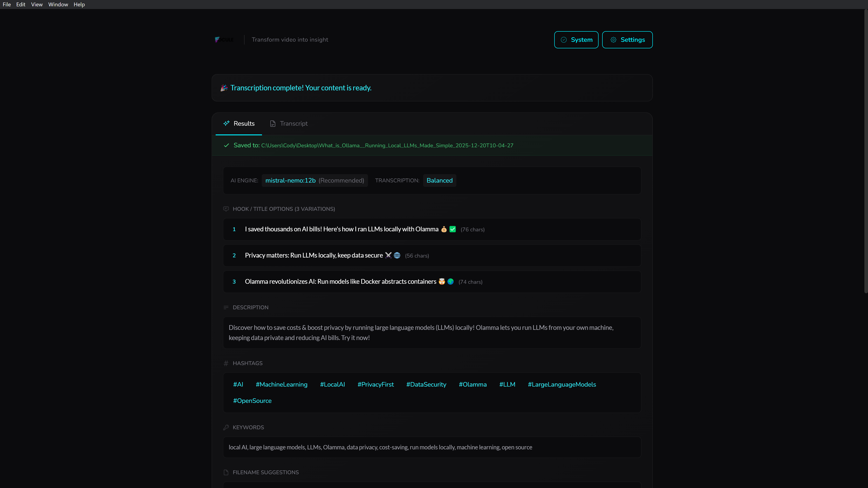Click the Hook/Title options comment icon

[226, 209]
